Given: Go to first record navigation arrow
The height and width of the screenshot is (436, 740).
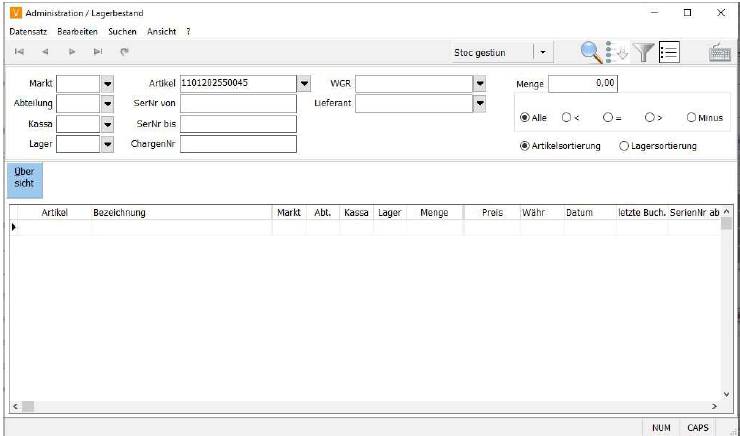Looking at the screenshot, I should click(19, 52).
